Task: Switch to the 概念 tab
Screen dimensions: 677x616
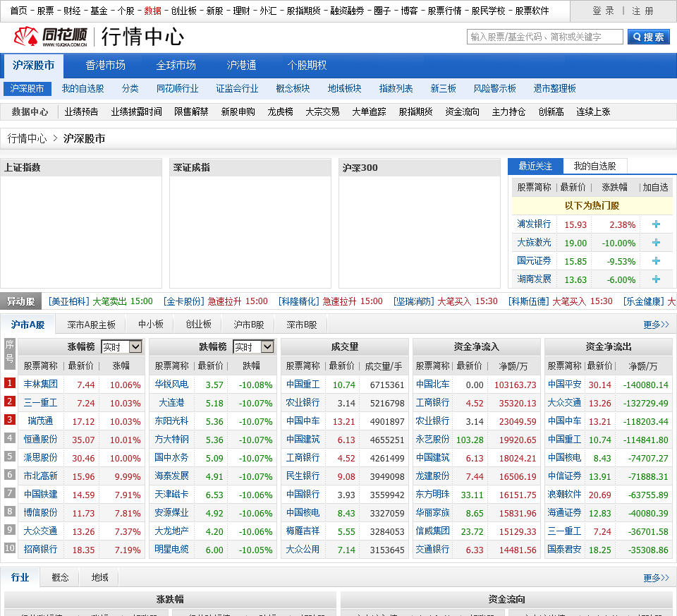Action: tap(61, 578)
